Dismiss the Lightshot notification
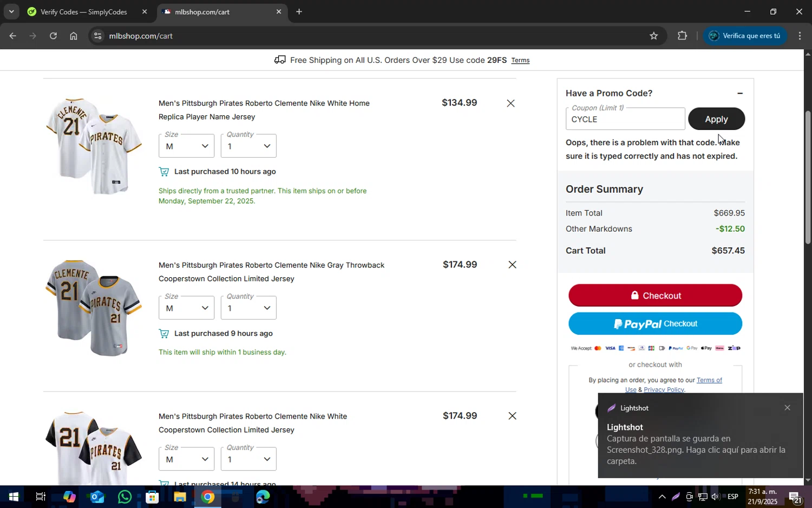This screenshot has height=508, width=812. coord(787,408)
